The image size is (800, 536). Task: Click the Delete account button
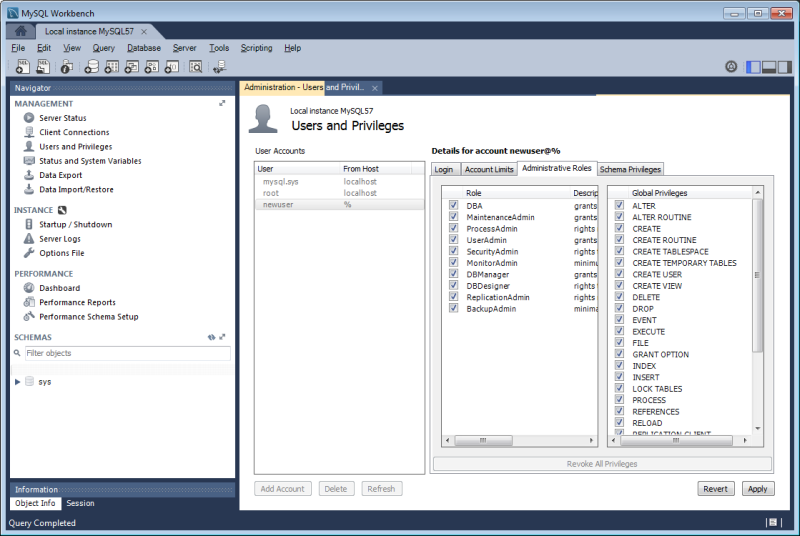[335, 489]
